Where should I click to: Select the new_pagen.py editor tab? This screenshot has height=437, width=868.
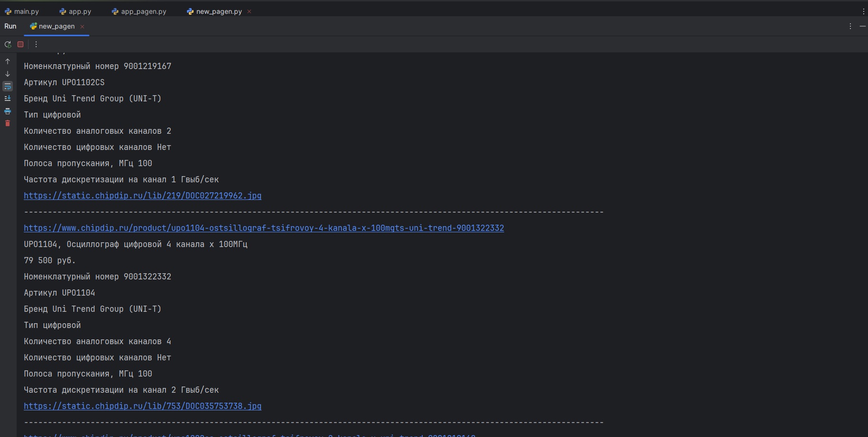[219, 11]
